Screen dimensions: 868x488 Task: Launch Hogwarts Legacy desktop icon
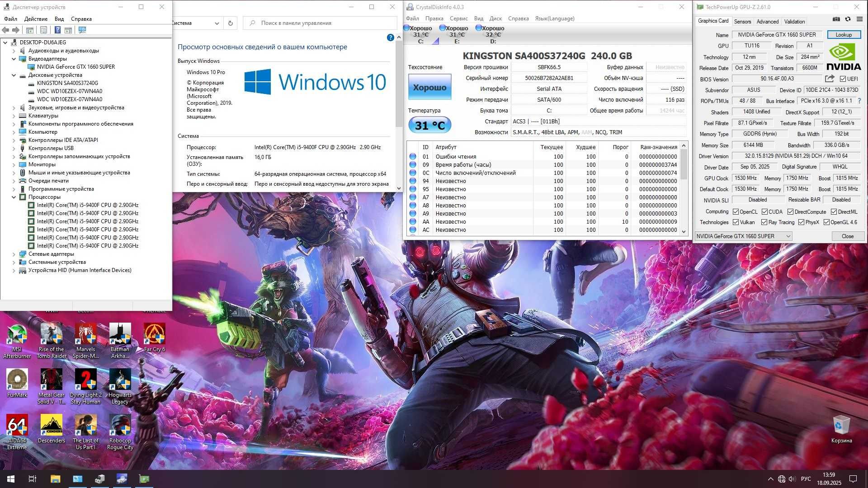120,386
